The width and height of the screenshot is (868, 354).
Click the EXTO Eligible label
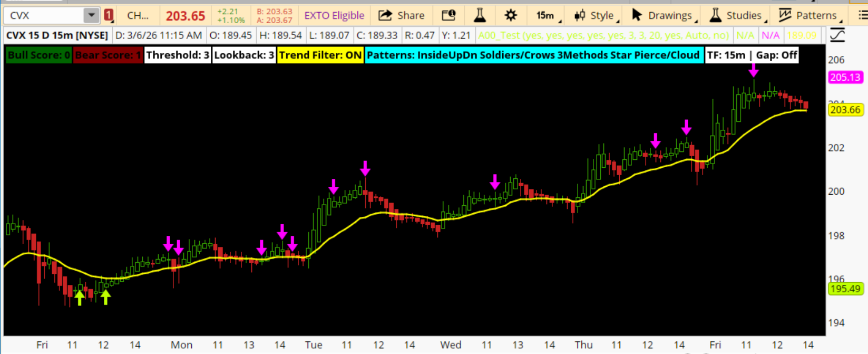pos(334,15)
